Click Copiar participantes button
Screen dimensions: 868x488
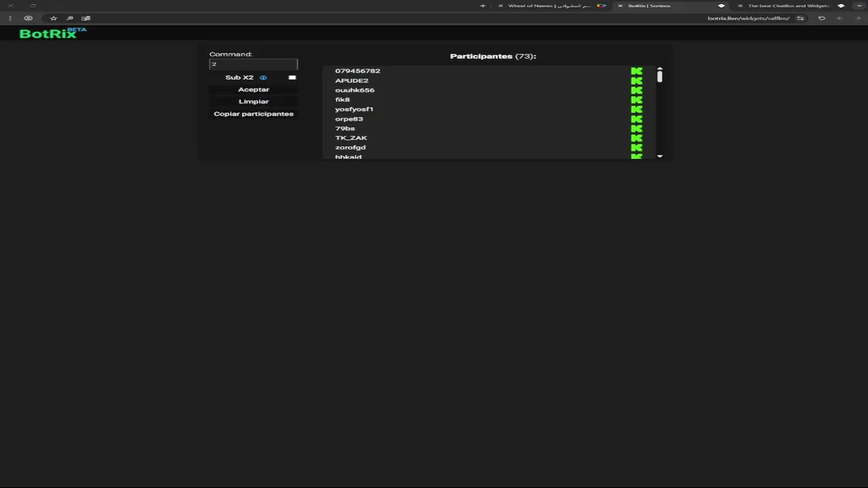pos(254,114)
